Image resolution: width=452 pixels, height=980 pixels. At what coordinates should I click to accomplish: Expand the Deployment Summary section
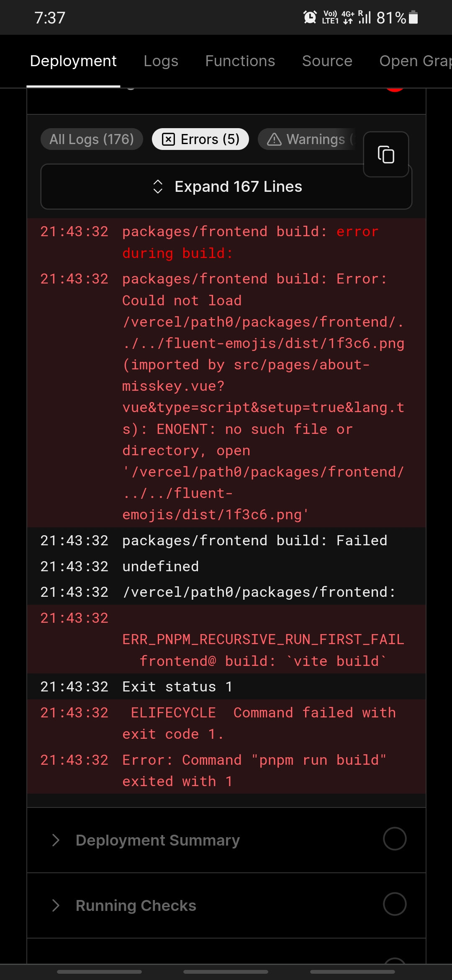pos(157,839)
